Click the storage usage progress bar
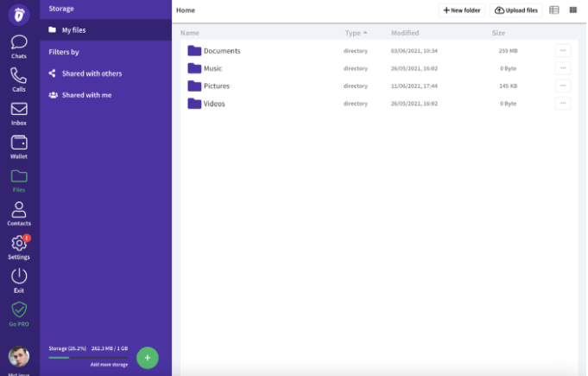588x376 pixels. [88, 357]
